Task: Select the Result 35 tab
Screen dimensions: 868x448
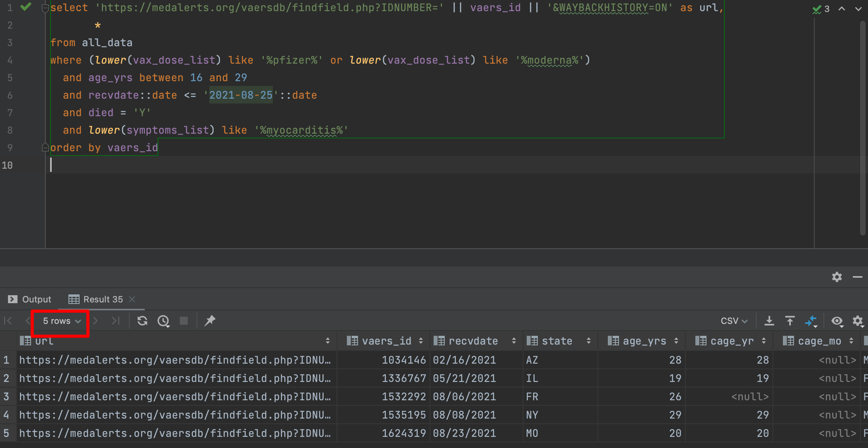Action: click(x=95, y=299)
